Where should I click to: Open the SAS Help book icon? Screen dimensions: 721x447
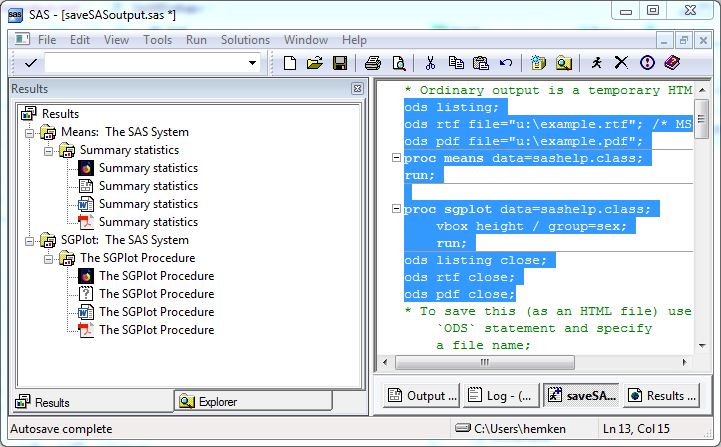click(671, 63)
